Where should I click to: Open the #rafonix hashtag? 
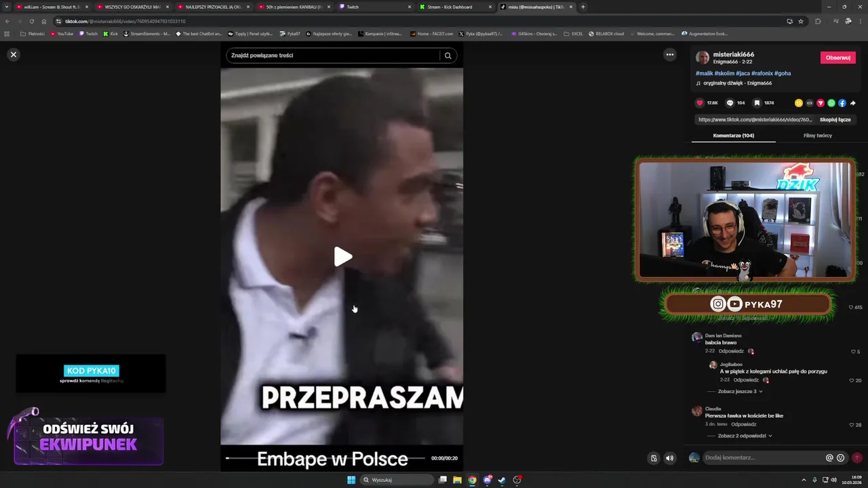762,73
